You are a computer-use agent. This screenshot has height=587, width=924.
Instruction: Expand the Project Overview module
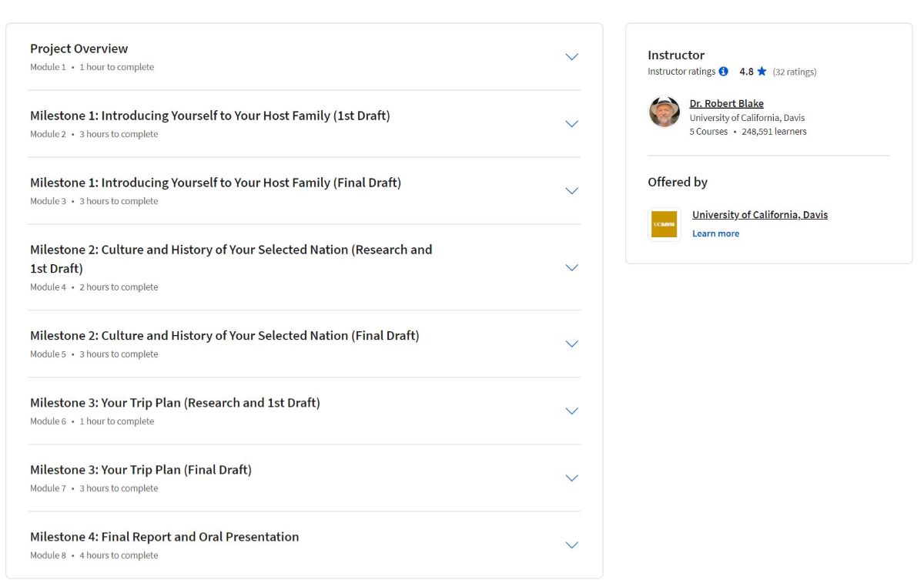pyautogui.click(x=571, y=56)
